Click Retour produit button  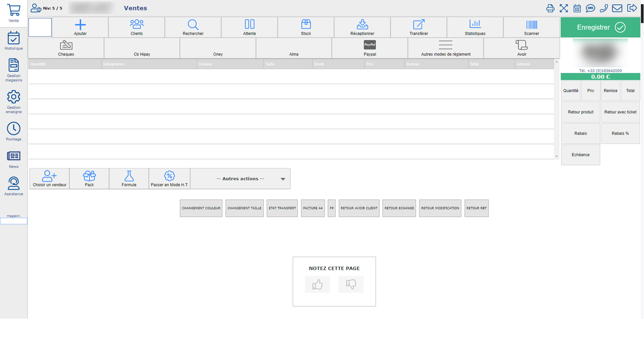click(581, 112)
